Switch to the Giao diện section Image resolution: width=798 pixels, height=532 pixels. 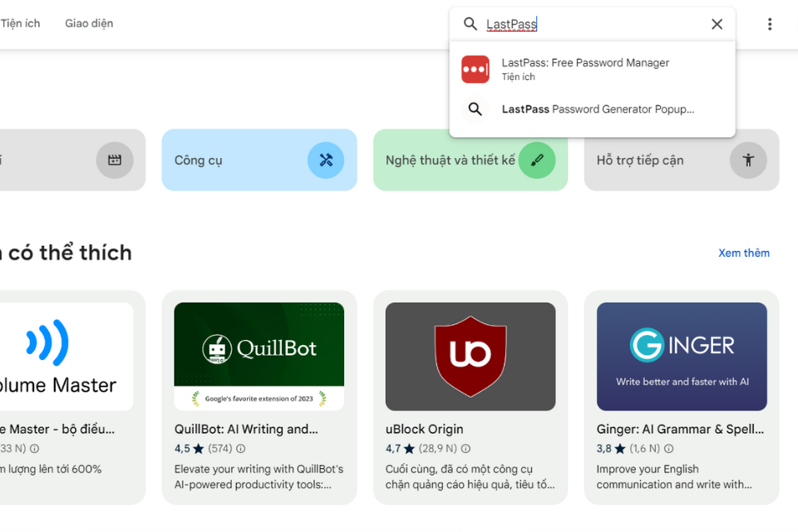89,23
